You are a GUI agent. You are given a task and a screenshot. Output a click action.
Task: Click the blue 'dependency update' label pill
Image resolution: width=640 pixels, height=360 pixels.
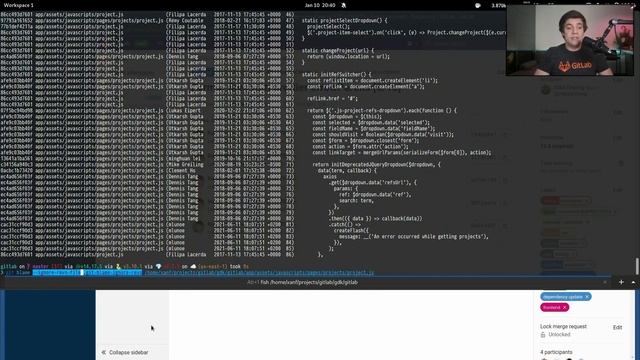click(566, 297)
